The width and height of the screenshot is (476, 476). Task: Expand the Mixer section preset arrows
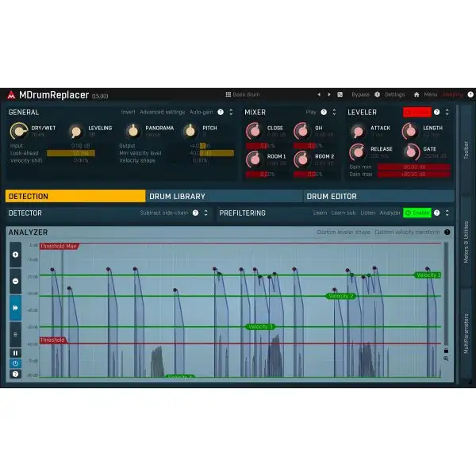pos(334,112)
